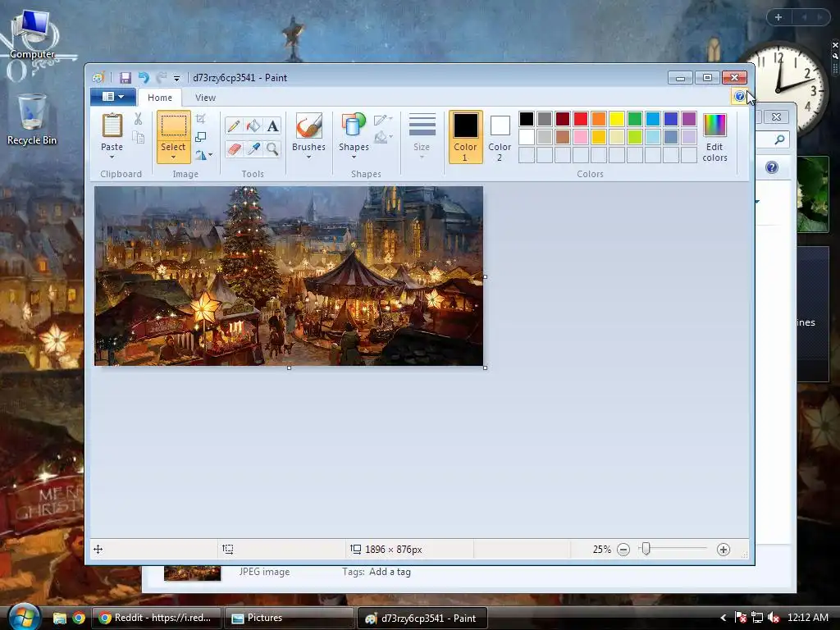
Task: Expand the Paste dropdown arrow
Action: coord(112,157)
